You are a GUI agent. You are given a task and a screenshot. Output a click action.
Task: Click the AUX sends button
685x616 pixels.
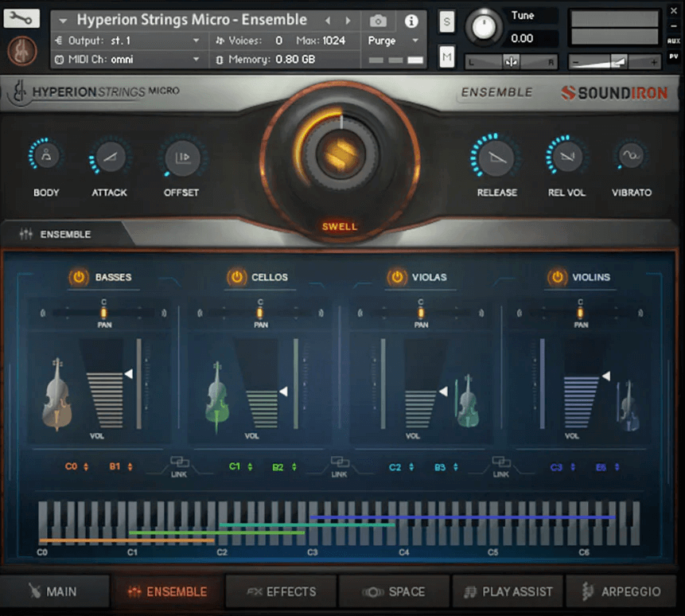click(x=674, y=41)
